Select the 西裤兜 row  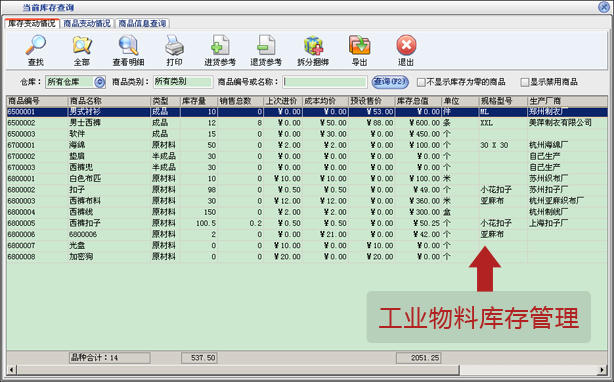(307, 168)
